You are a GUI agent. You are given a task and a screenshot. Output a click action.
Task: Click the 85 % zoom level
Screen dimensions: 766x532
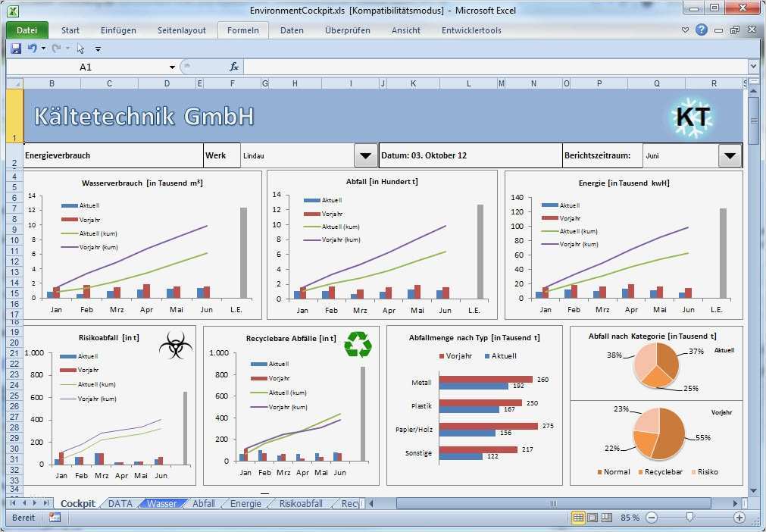pyautogui.click(x=630, y=518)
